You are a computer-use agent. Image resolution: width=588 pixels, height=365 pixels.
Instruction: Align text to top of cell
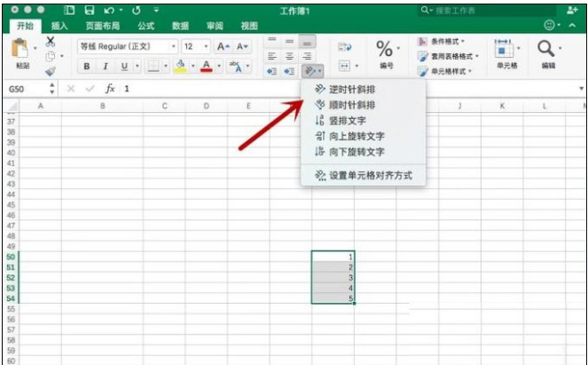272,42
